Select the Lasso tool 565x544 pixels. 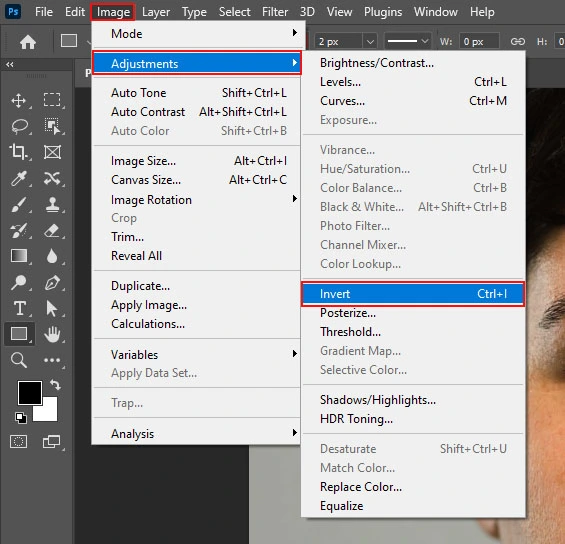tap(19, 126)
